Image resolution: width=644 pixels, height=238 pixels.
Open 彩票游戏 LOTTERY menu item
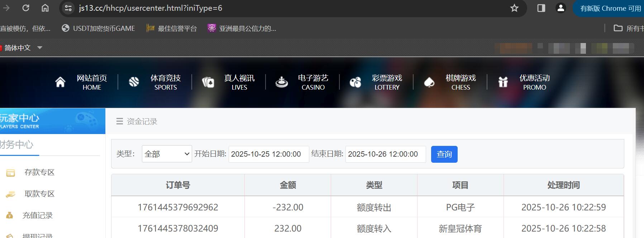[x=387, y=82]
